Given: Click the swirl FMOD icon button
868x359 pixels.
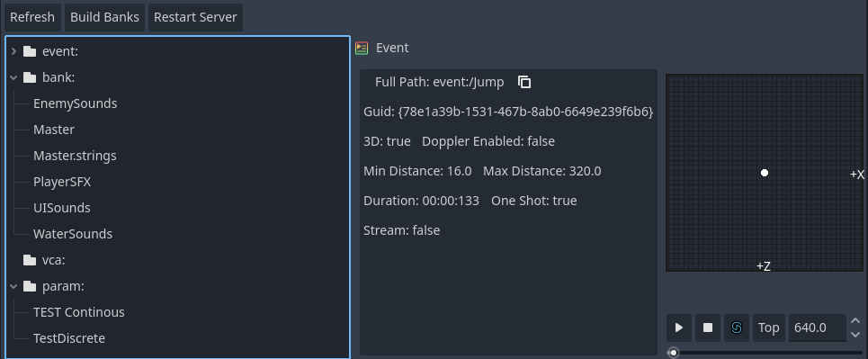Looking at the screenshot, I should tap(737, 328).
